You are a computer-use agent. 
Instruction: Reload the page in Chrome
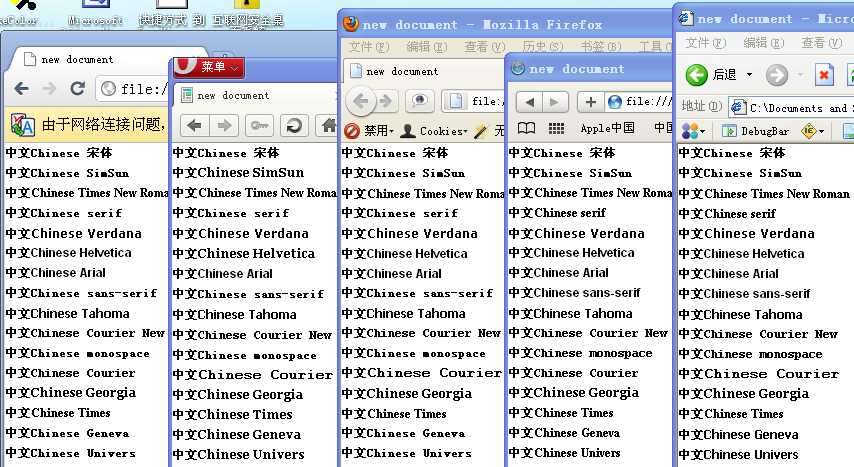pos(77,88)
